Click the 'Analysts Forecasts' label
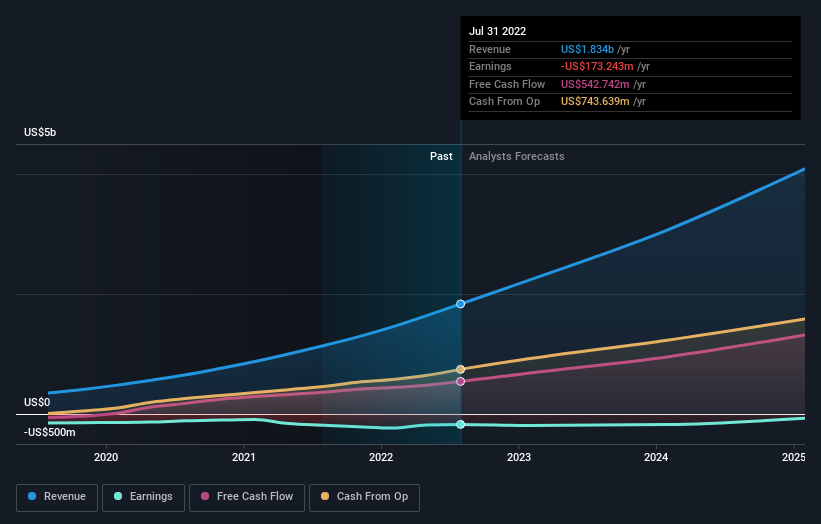 (x=516, y=156)
